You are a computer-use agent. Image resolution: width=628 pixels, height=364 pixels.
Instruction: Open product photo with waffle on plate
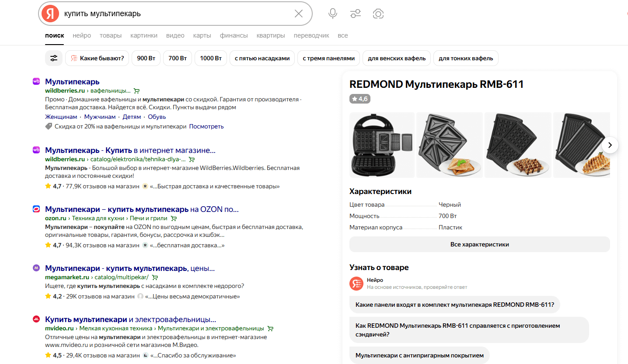pos(518,145)
